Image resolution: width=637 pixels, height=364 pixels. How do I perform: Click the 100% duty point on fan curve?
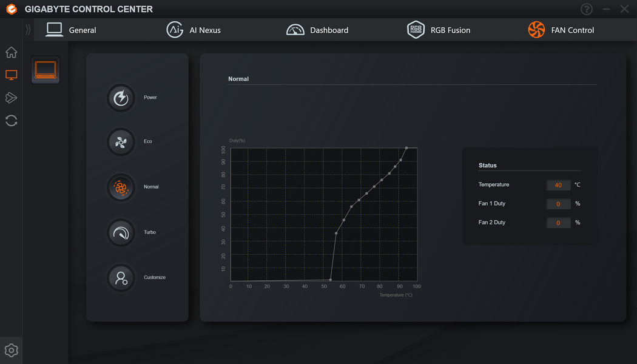(x=406, y=148)
